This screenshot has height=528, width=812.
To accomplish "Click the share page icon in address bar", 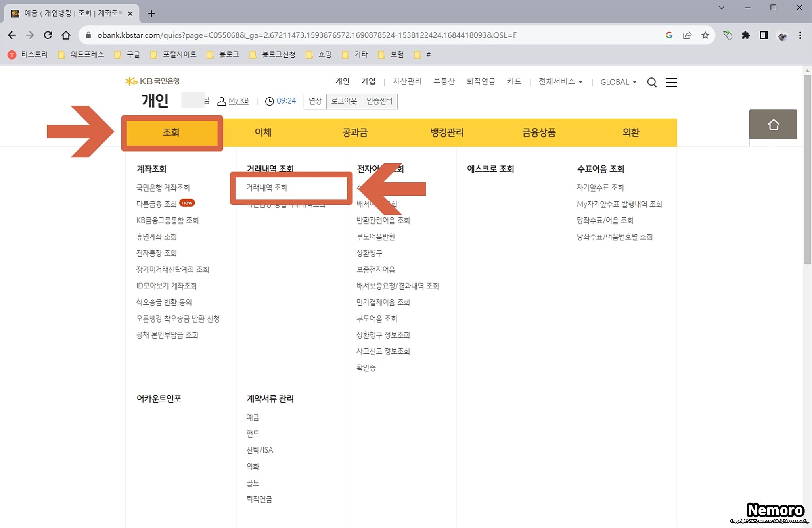I will click(x=687, y=35).
